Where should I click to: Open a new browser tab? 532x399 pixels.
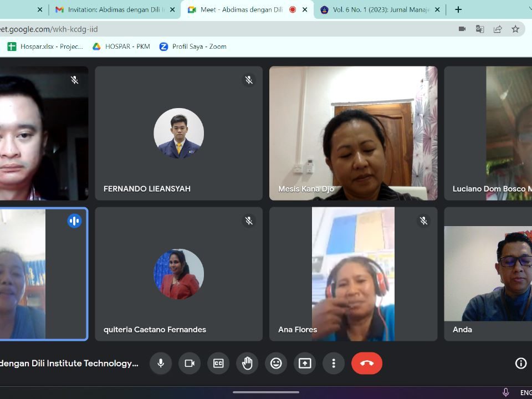(458, 9)
